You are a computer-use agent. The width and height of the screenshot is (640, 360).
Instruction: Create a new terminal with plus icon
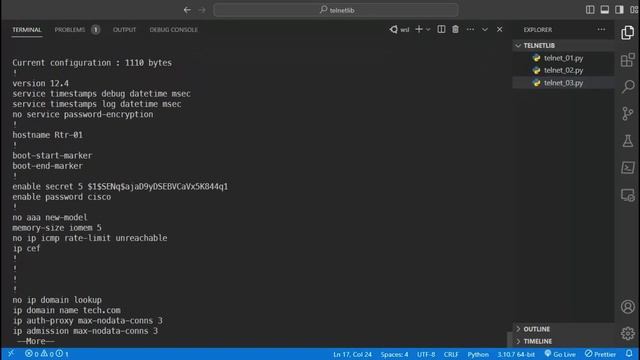click(419, 29)
